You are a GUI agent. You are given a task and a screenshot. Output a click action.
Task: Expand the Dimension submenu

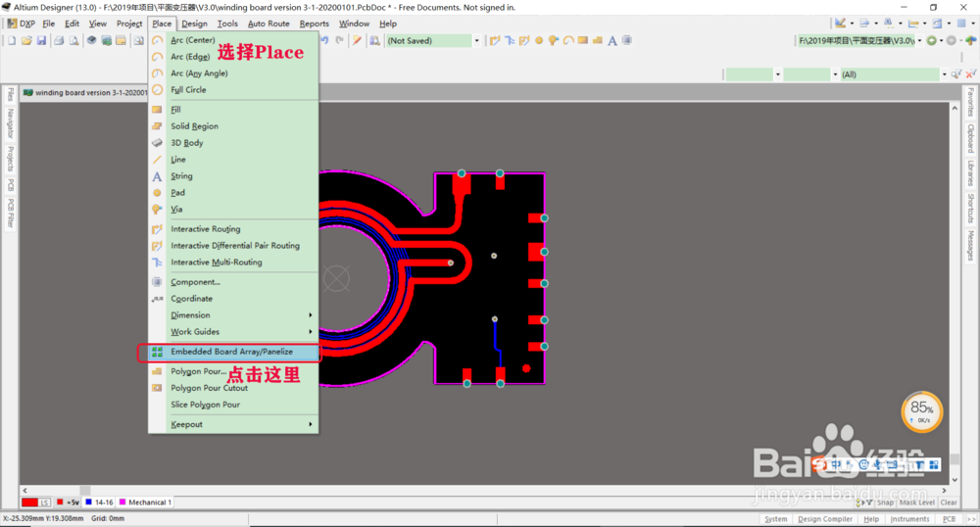click(x=233, y=315)
